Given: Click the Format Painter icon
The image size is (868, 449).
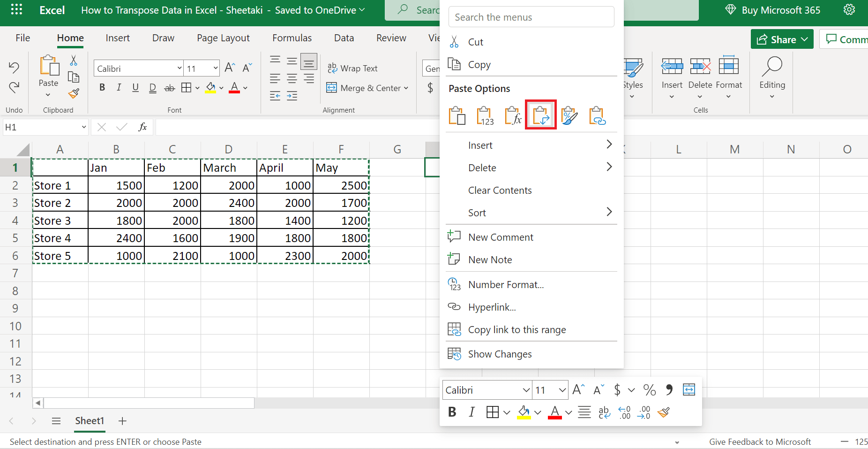Looking at the screenshot, I should pyautogui.click(x=74, y=94).
